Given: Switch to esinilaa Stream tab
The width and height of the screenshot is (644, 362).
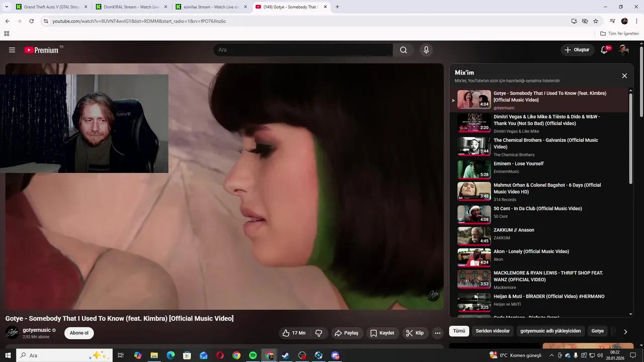Looking at the screenshot, I should pyautogui.click(x=211, y=7).
